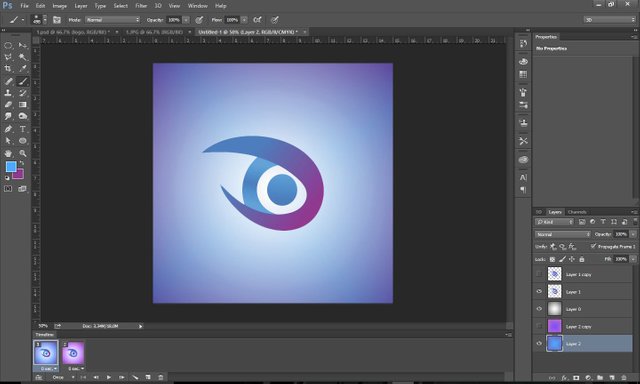Pick the Hand tool
The height and width of the screenshot is (384, 640).
click(8, 153)
